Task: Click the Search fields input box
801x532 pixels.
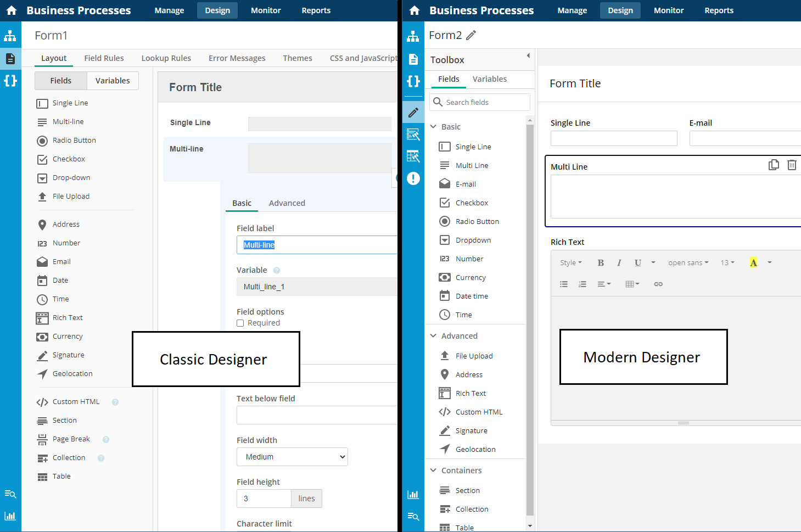Action: (479, 102)
